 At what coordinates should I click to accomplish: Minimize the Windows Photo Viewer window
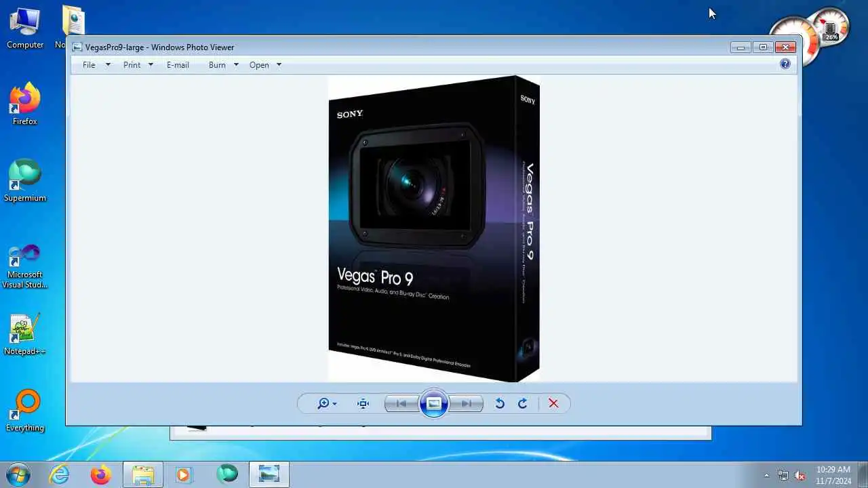tap(740, 47)
